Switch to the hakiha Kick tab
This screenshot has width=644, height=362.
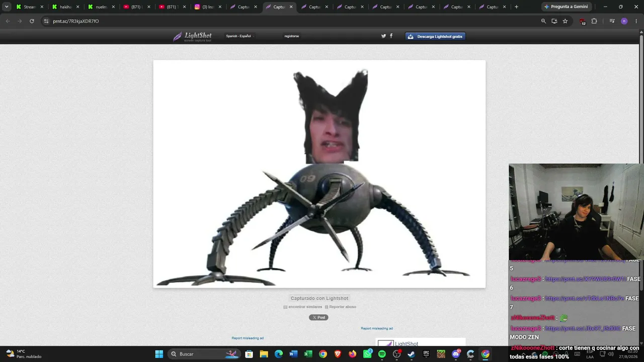click(x=65, y=7)
